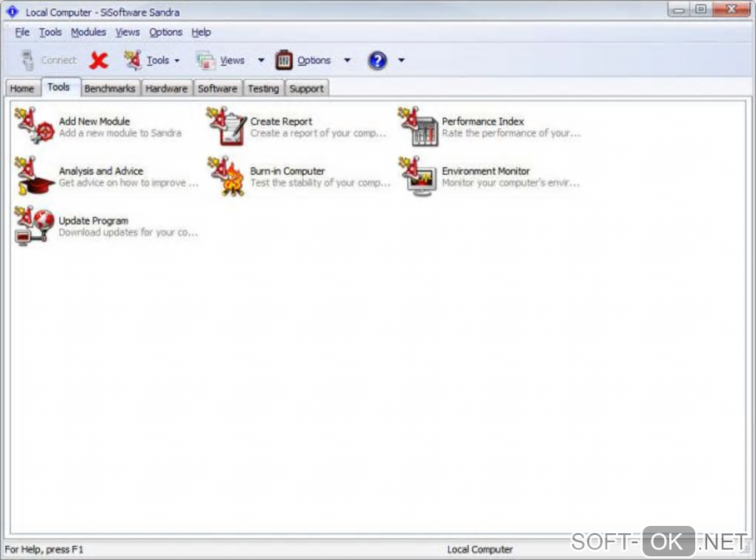The width and height of the screenshot is (756, 560).
Task: Click the blue question mark help icon
Action: point(377,60)
